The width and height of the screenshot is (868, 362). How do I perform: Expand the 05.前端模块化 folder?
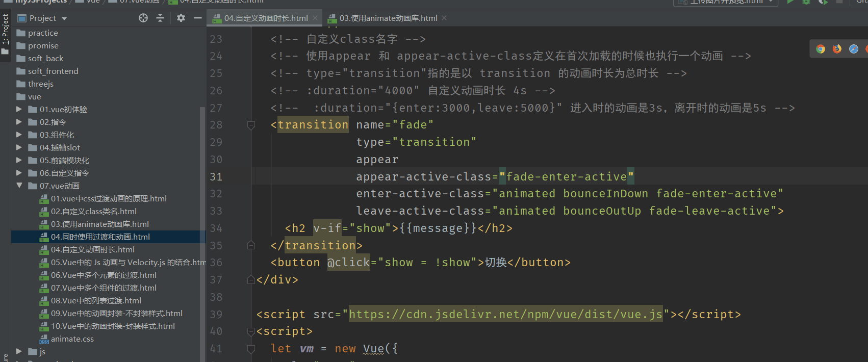(19, 160)
